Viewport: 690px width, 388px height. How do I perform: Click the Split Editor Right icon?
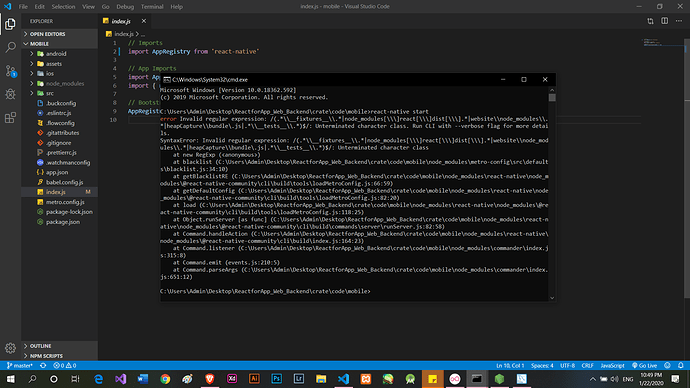pyautogui.click(x=664, y=21)
